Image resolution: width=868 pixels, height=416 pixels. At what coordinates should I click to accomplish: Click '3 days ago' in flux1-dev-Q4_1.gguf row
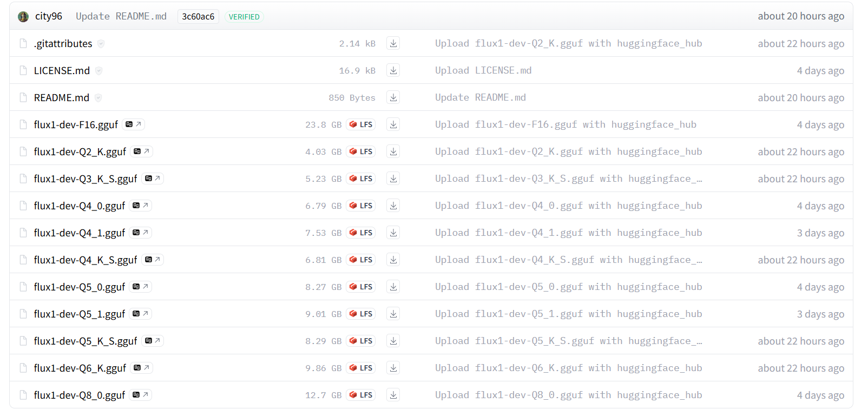pyautogui.click(x=820, y=233)
